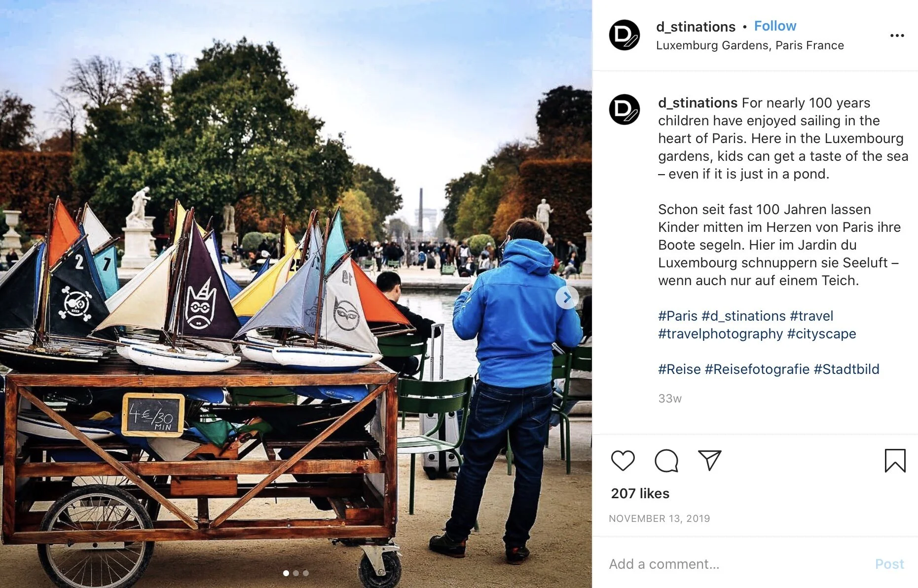The image size is (918, 588).
Task: Click d_stinations profile avatar in header
Action: point(624,35)
